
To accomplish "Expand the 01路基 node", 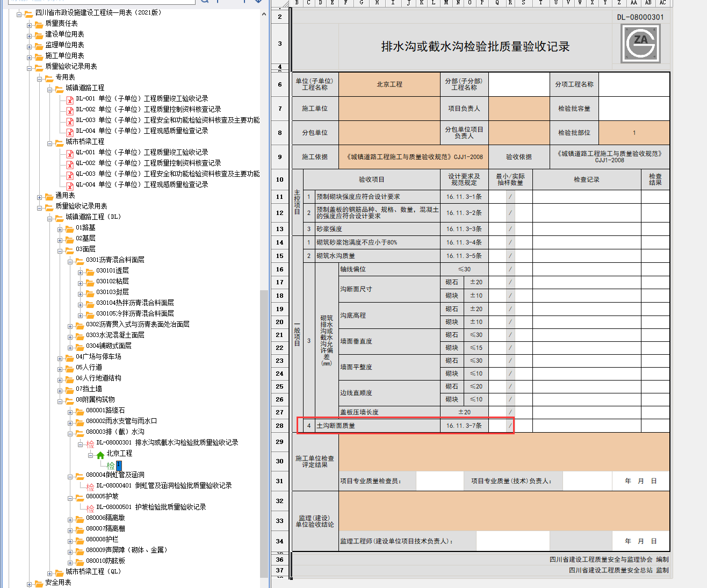I will pyautogui.click(x=60, y=229).
